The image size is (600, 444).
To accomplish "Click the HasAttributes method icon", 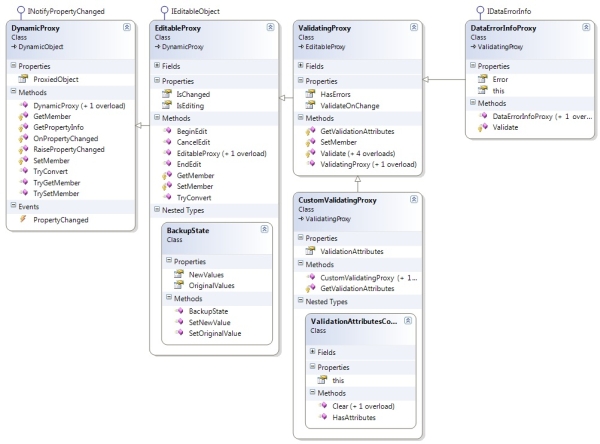I will [323, 416].
